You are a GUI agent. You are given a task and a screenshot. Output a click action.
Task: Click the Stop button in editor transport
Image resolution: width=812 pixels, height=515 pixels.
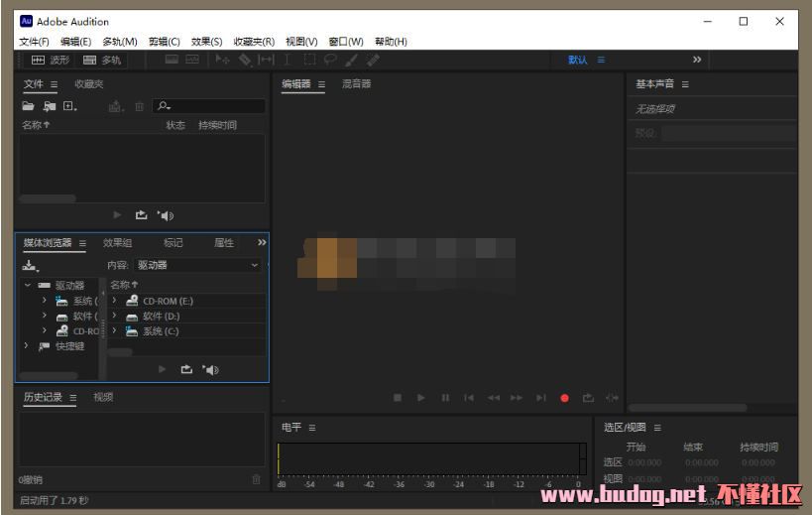pyautogui.click(x=397, y=398)
